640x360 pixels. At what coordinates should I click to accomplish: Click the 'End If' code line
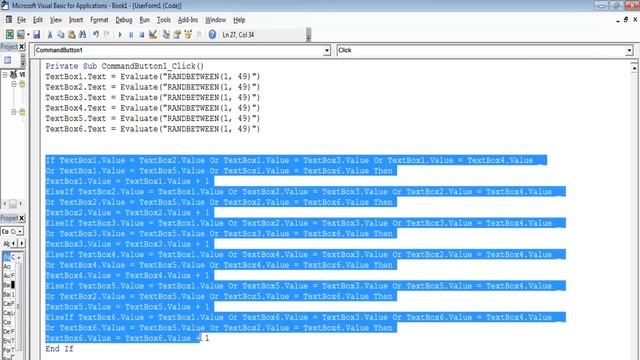(59, 349)
